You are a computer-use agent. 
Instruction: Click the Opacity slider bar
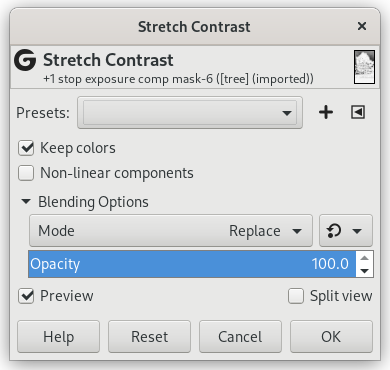(192, 264)
